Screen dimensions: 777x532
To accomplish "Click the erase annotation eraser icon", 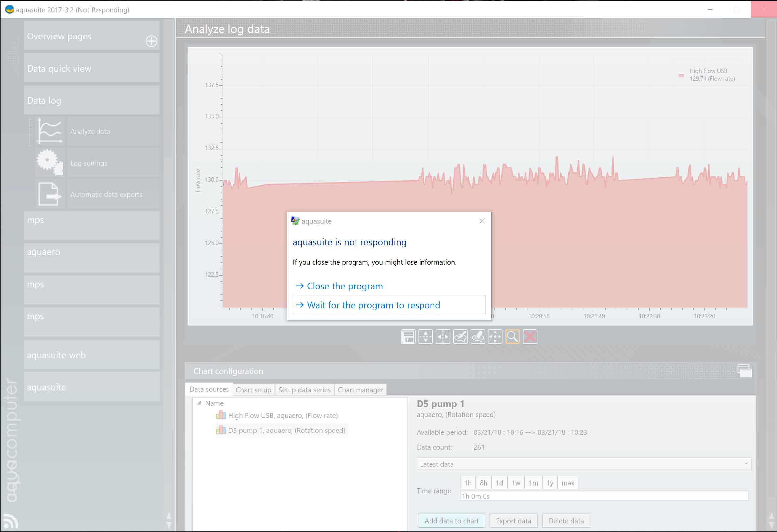I will tap(478, 337).
